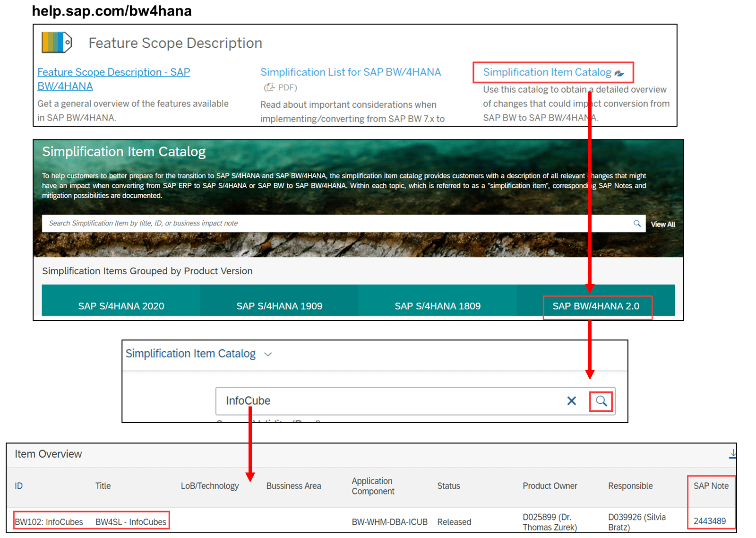This screenshot has width=756, height=538.
Task: Click the Simplification Items Grouped by Product Version heading
Action: coord(147,271)
